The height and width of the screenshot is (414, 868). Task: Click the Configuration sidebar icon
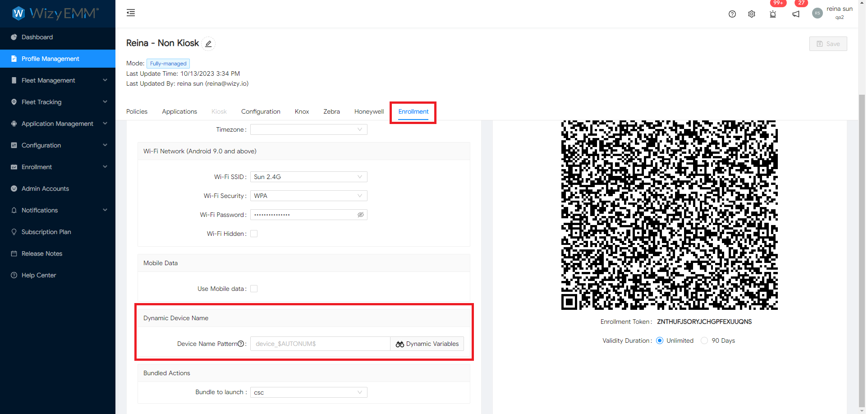(x=14, y=145)
